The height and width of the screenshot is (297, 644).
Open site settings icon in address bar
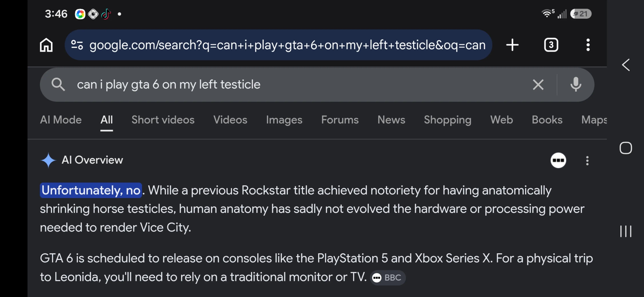[x=77, y=45]
